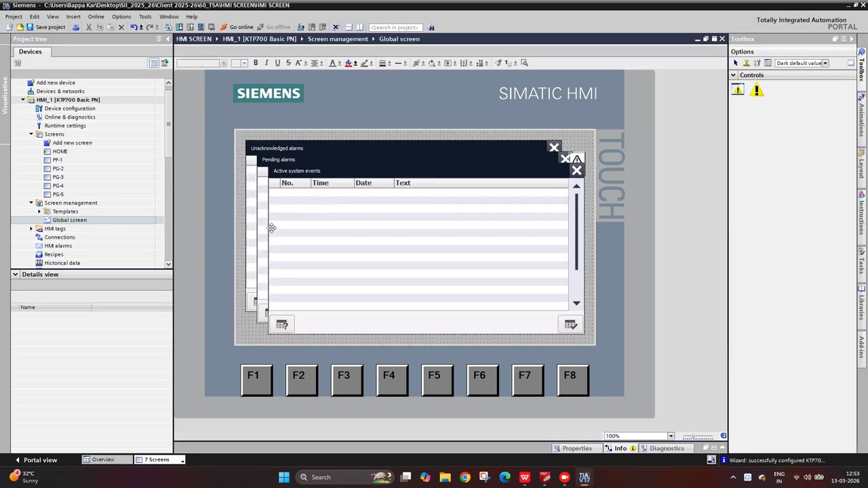Open File Explorer from taskbar
This screenshot has width=868, height=488.
pos(445,477)
